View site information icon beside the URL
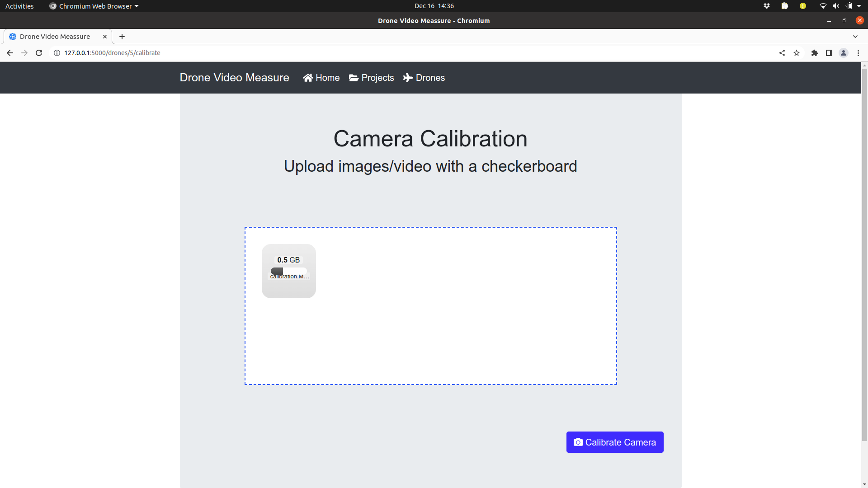 (57, 53)
